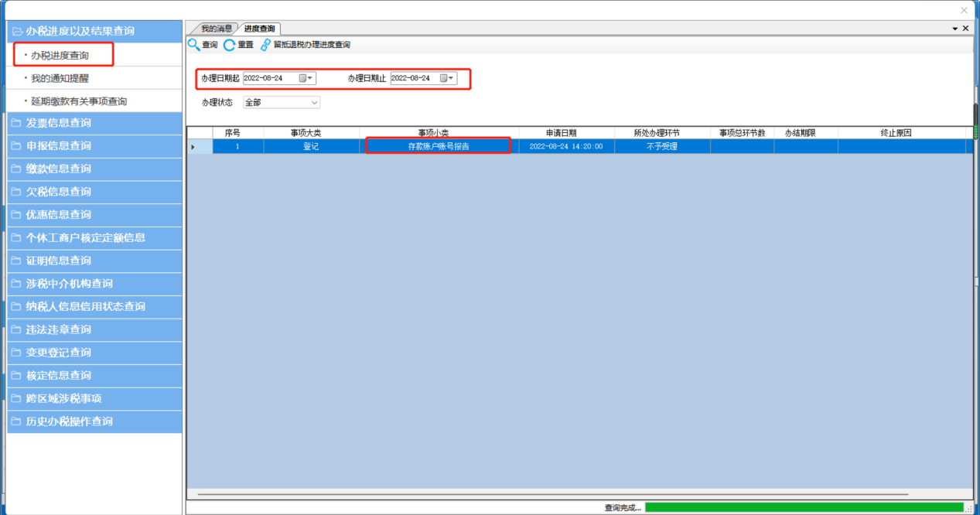Click the folder icon beside 欠税信息查询
980x515 pixels.
click(x=17, y=192)
